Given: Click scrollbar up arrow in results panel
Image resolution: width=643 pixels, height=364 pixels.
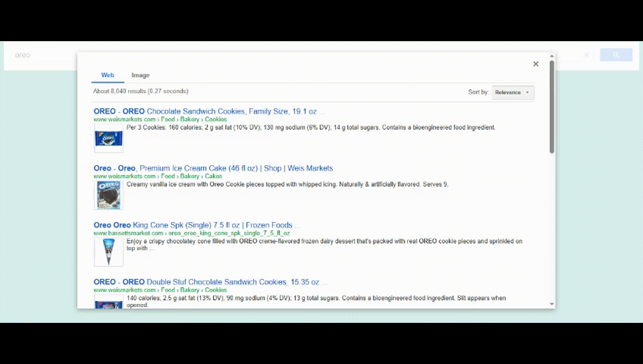Looking at the screenshot, I should (552, 56).
